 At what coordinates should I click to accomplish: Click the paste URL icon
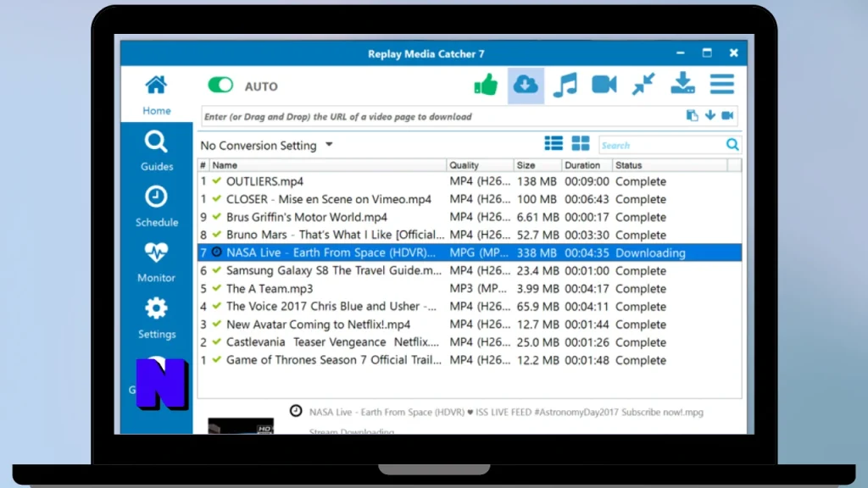(692, 115)
